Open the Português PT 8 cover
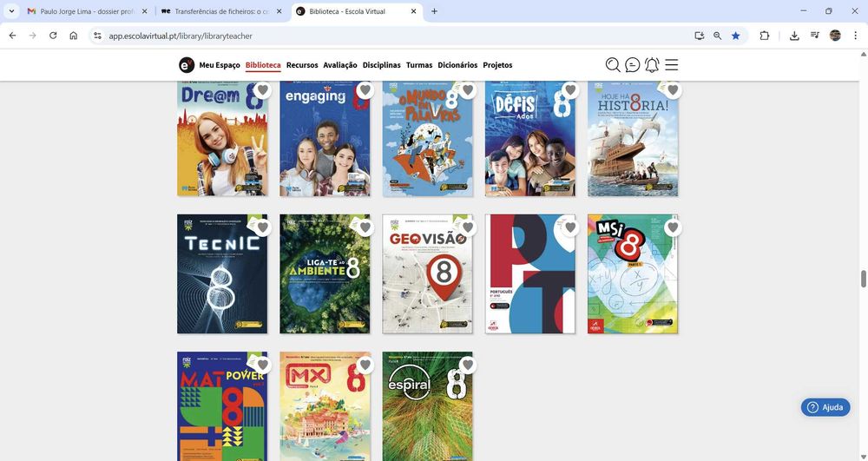Viewport: 868px width, 461px height. point(529,274)
